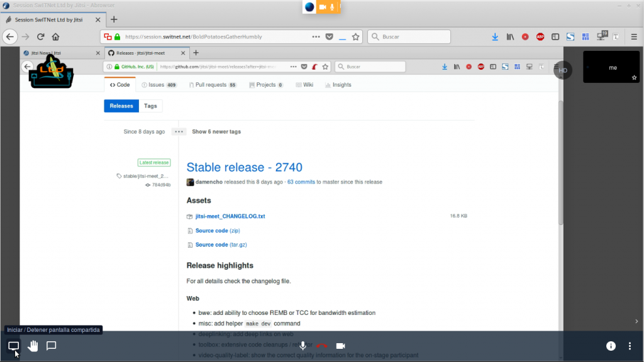The height and width of the screenshot is (362, 644).
Task: Select the blue Releases button
Action: [x=121, y=106]
